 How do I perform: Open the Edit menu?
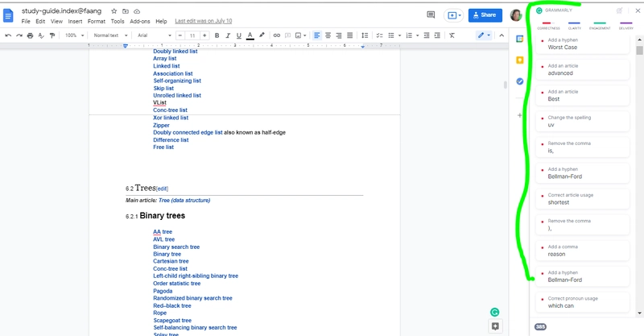(40, 22)
